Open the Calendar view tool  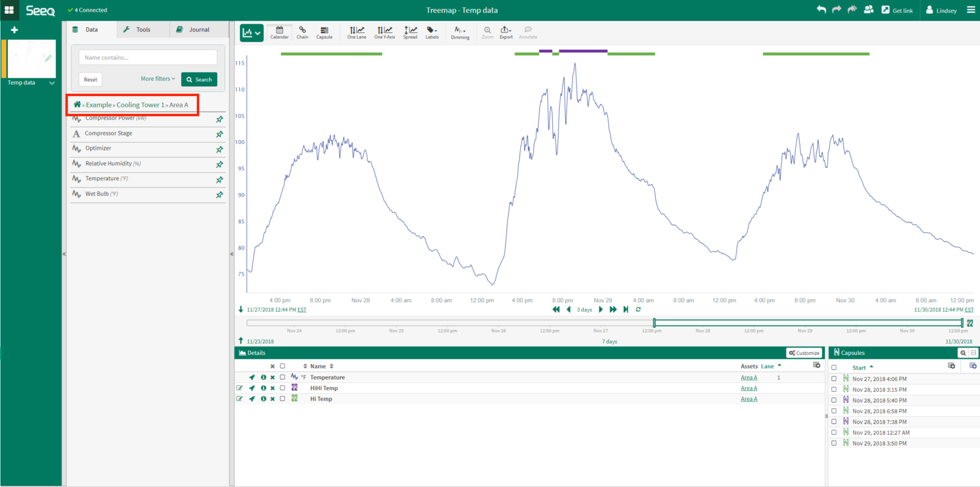point(279,32)
